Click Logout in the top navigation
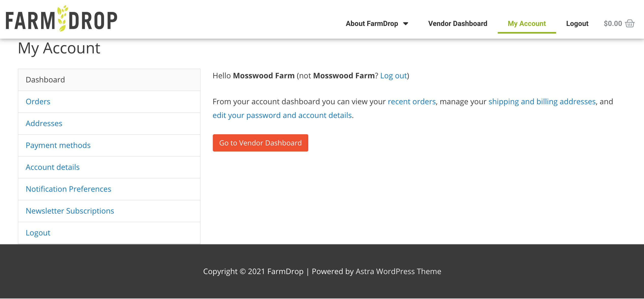Viewport: 644px width, 299px height. pyautogui.click(x=577, y=23)
